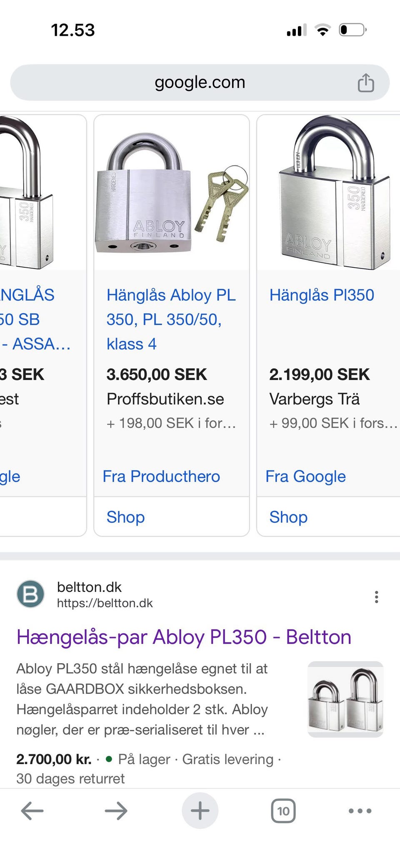The width and height of the screenshot is (400, 868).
Task: Open the browser three-dot menu
Action: coord(360,811)
